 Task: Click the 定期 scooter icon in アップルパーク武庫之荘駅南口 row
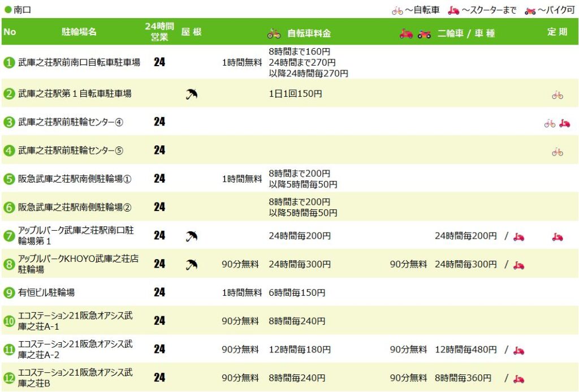558,236
